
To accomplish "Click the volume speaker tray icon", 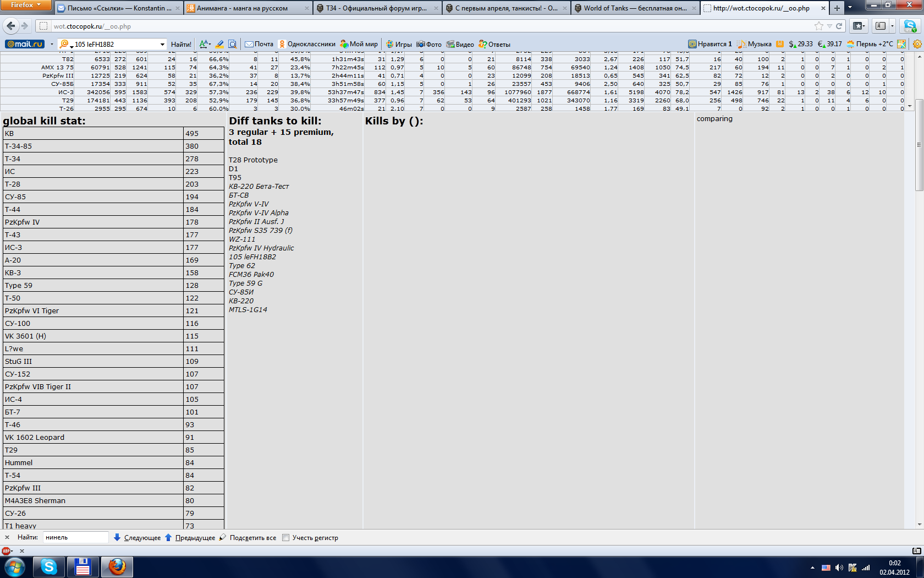I will [839, 568].
